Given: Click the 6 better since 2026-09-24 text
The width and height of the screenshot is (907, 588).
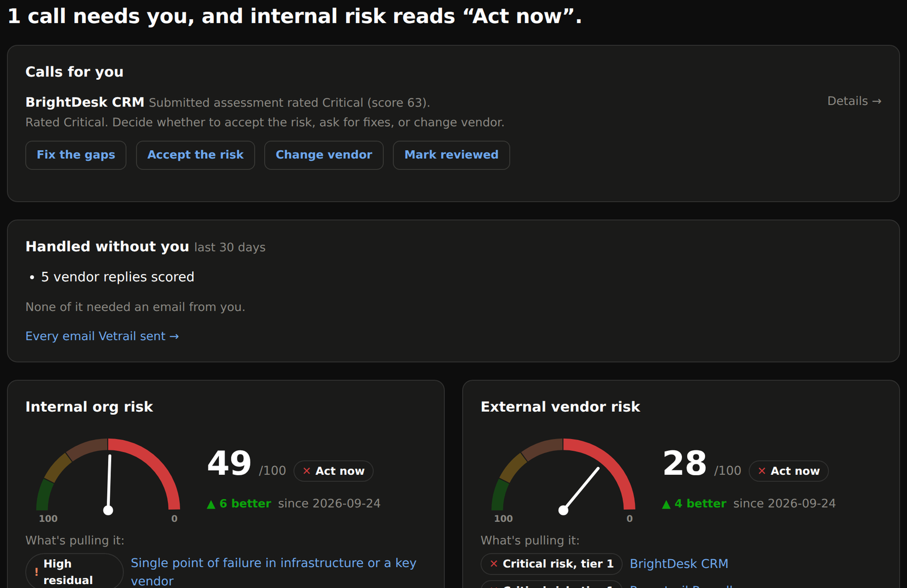Looking at the screenshot, I should click(294, 504).
